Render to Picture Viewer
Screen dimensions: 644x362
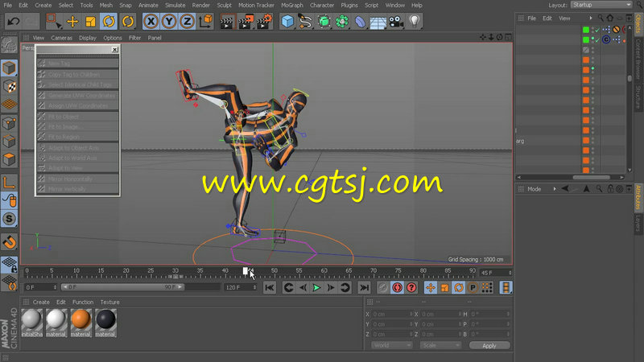[246, 22]
